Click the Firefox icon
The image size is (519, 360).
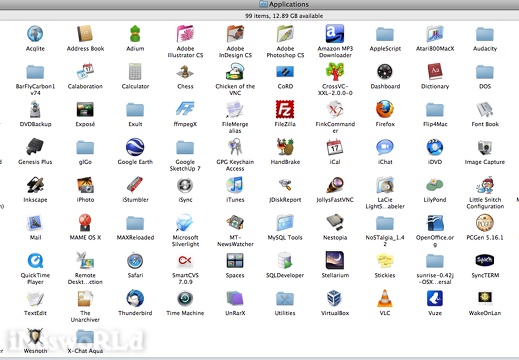(x=385, y=109)
